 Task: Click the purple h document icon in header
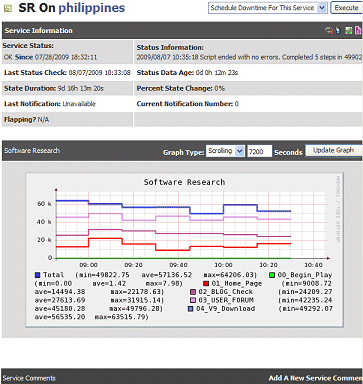click(358, 31)
